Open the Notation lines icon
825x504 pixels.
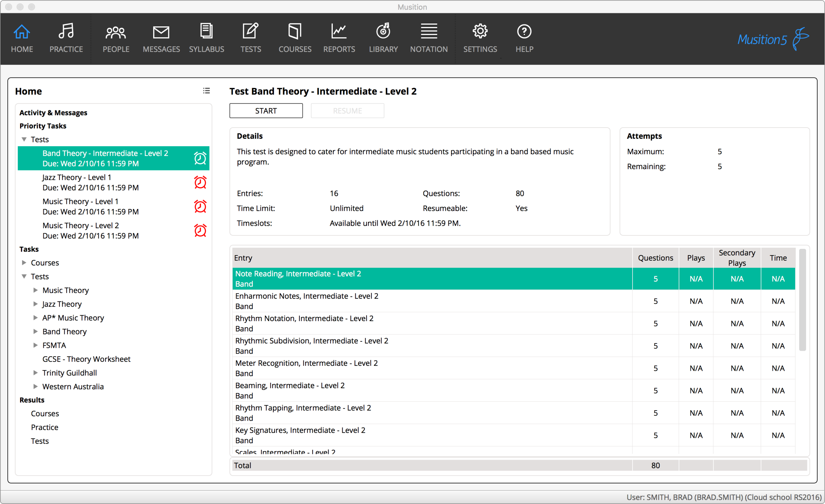pyautogui.click(x=428, y=31)
